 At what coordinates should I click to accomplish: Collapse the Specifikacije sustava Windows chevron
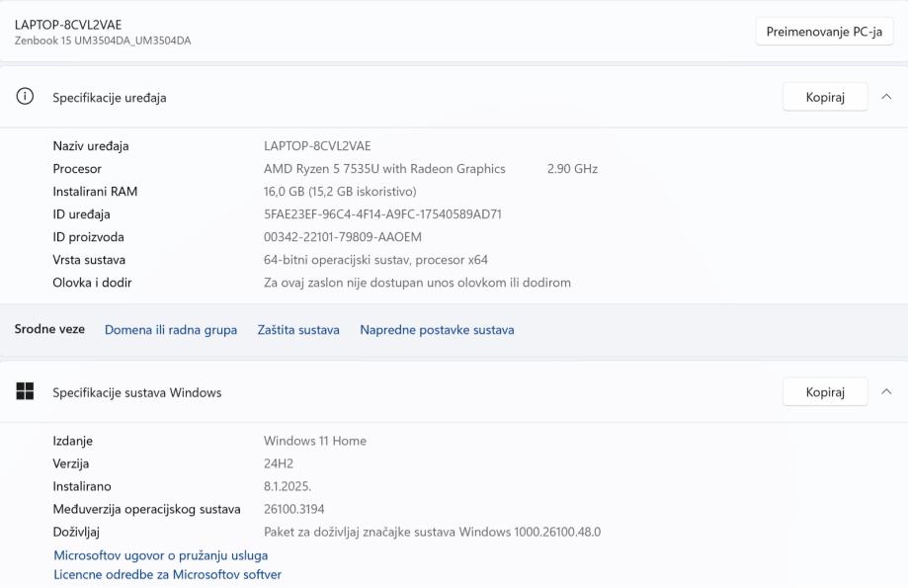click(x=885, y=392)
